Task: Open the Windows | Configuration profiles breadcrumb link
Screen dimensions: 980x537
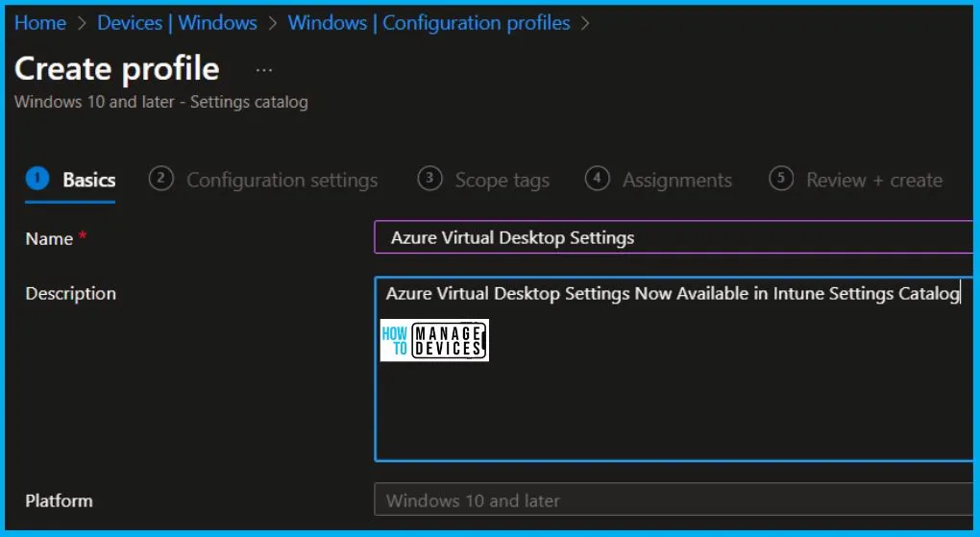Action: tap(429, 23)
